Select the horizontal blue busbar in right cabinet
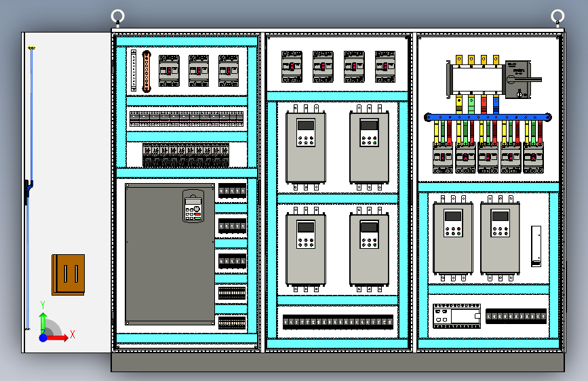The image size is (588, 381). (x=488, y=117)
